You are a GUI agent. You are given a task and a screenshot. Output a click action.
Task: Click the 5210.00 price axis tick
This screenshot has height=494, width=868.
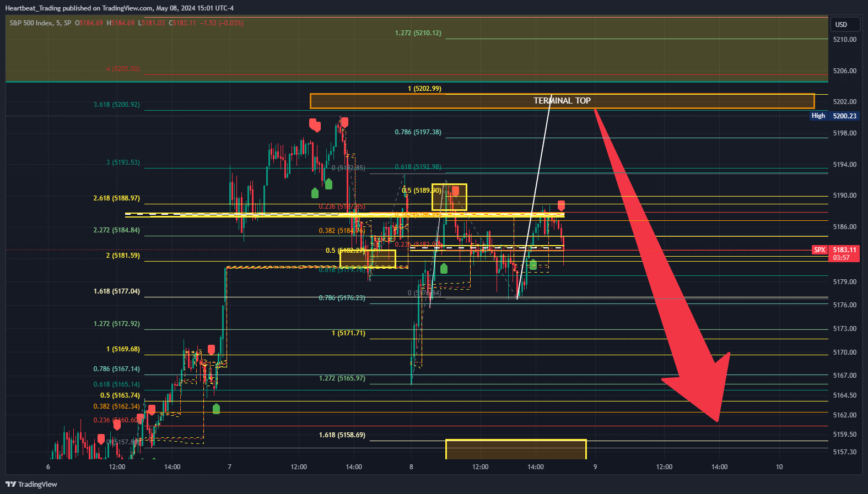(x=844, y=40)
